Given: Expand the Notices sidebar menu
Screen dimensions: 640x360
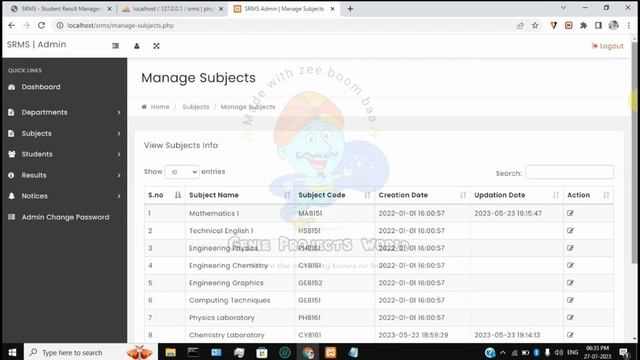Looking at the screenshot, I should (x=119, y=196).
